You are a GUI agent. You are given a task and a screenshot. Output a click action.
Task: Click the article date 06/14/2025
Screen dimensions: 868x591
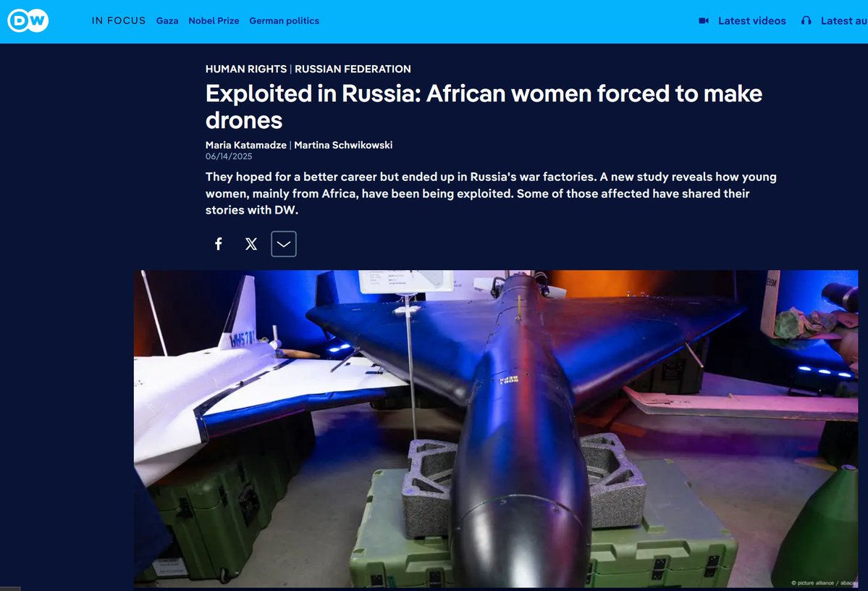point(229,156)
